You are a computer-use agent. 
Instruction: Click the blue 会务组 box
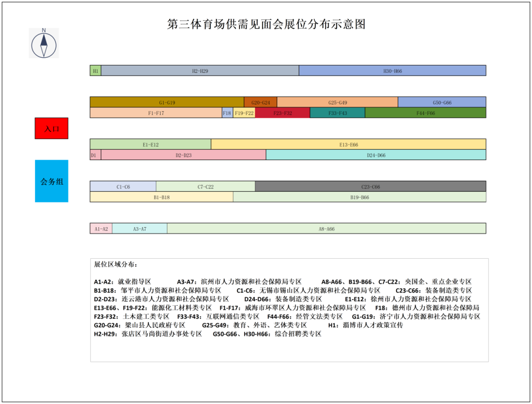(51, 181)
